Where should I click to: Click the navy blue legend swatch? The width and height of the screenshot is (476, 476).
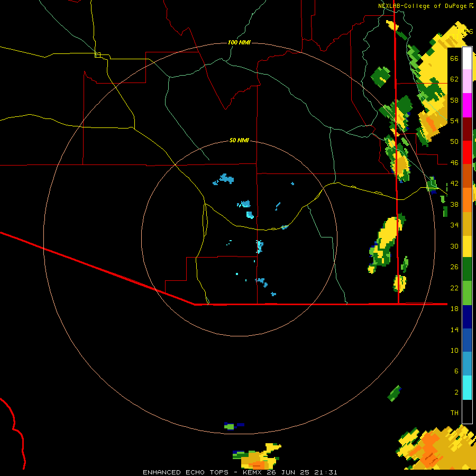pyautogui.click(x=467, y=317)
